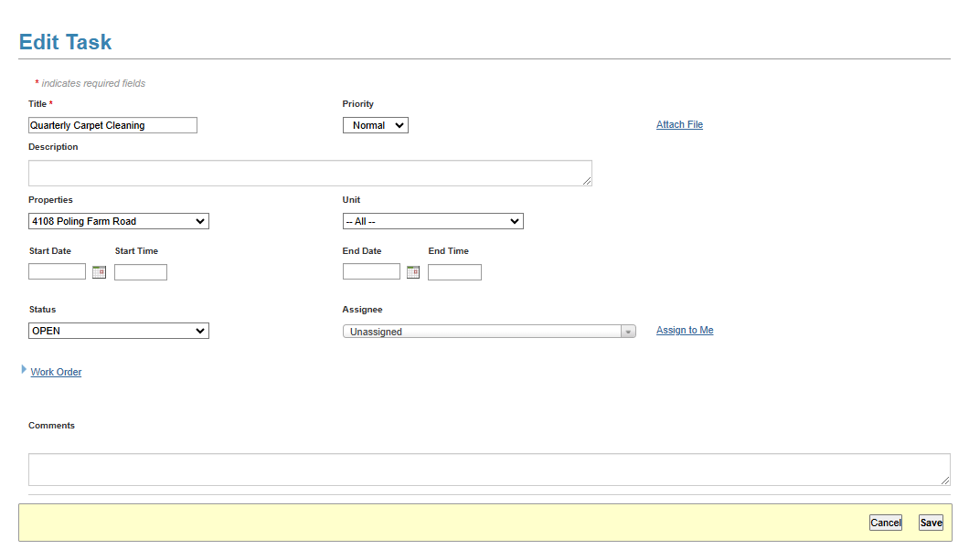The width and height of the screenshot is (969, 560).
Task: Open the Unit dropdown showing All
Action: click(432, 221)
